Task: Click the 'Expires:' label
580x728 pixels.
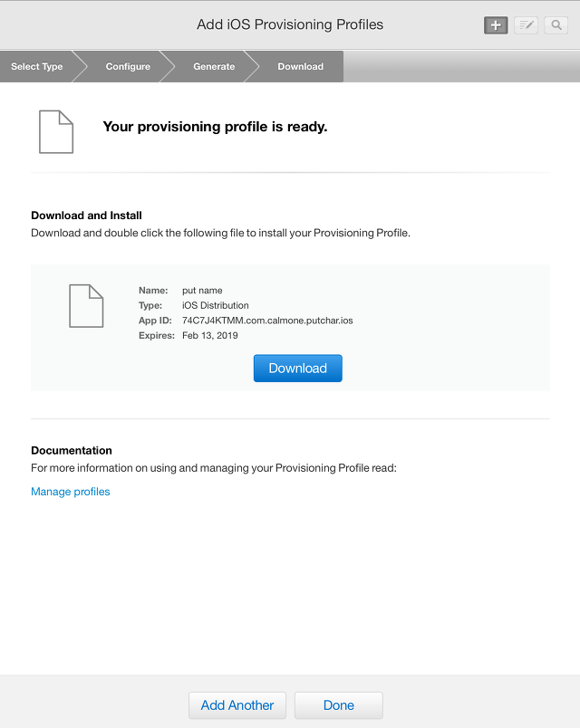Action: pyautogui.click(x=157, y=335)
